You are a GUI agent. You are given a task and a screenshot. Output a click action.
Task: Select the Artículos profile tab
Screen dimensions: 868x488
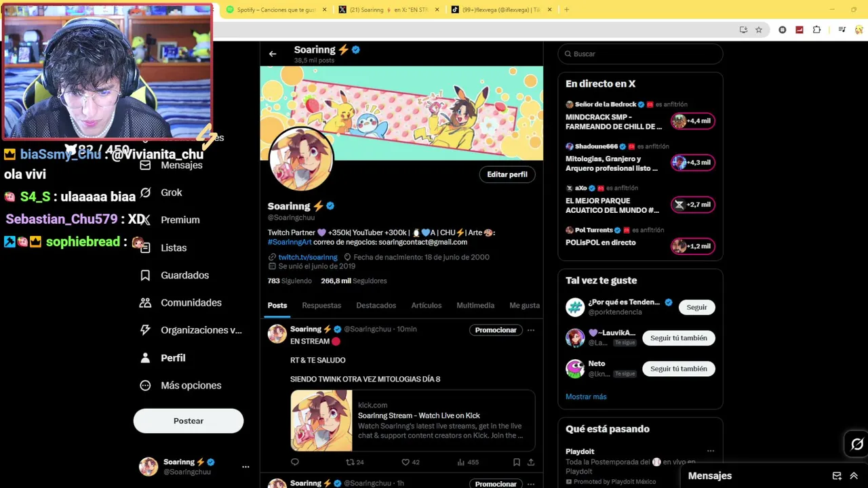(427, 306)
